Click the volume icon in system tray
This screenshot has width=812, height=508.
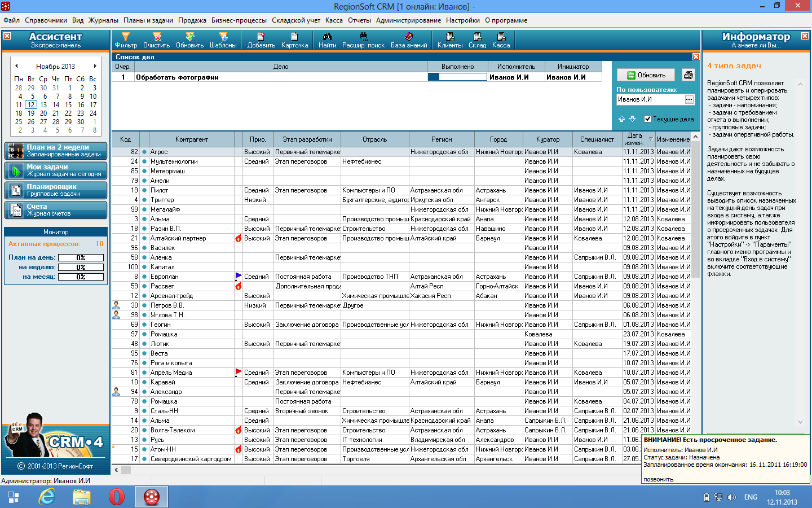(x=732, y=497)
